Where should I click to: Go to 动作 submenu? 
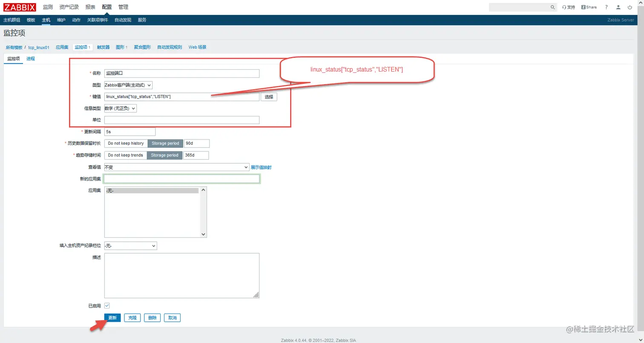[x=76, y=20]
